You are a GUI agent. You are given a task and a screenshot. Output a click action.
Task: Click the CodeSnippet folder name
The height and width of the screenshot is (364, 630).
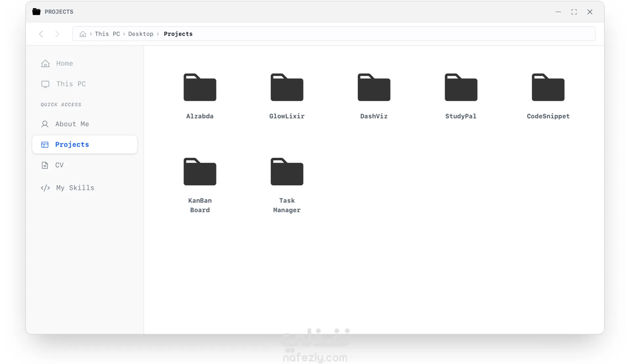(x=548, y=116)
